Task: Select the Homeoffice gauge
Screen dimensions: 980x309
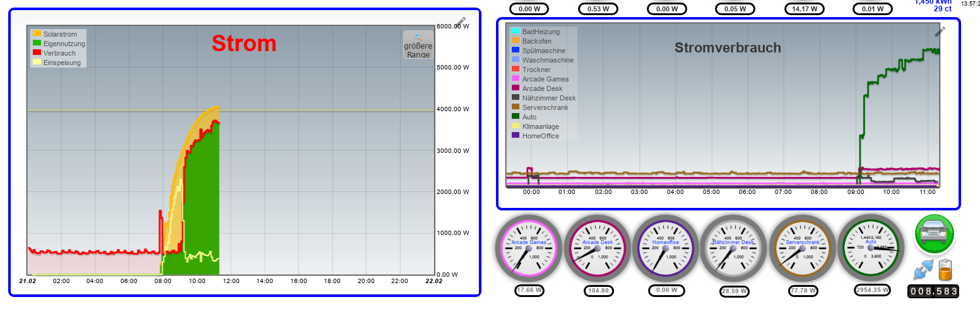Action: [665, 248]
